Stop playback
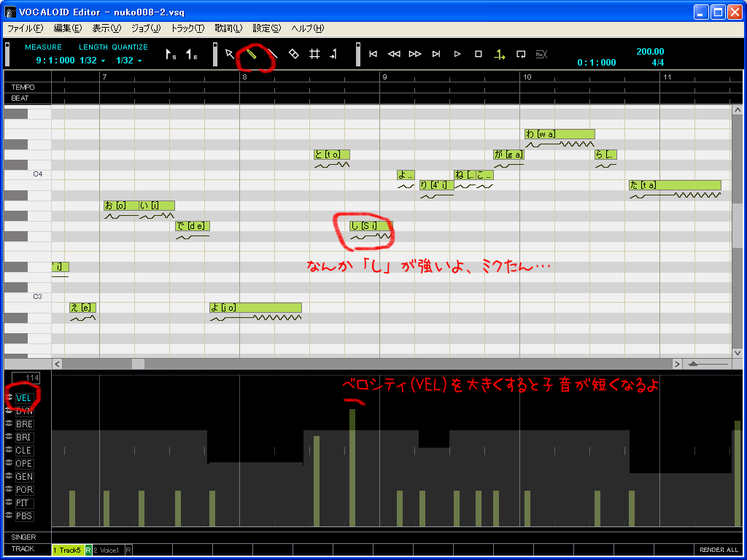Image resolution: width=747 pixels, height=560 pixels. [x=479, y=54]
